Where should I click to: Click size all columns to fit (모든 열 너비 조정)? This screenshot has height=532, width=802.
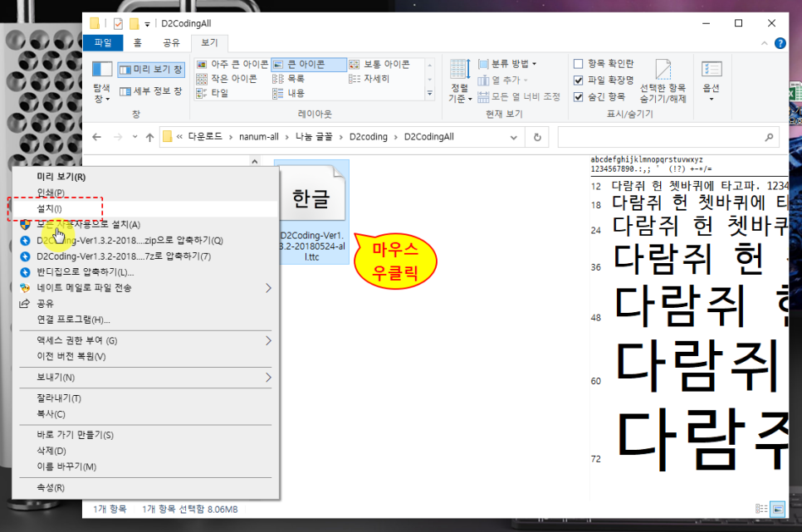[x=519, y=96]
